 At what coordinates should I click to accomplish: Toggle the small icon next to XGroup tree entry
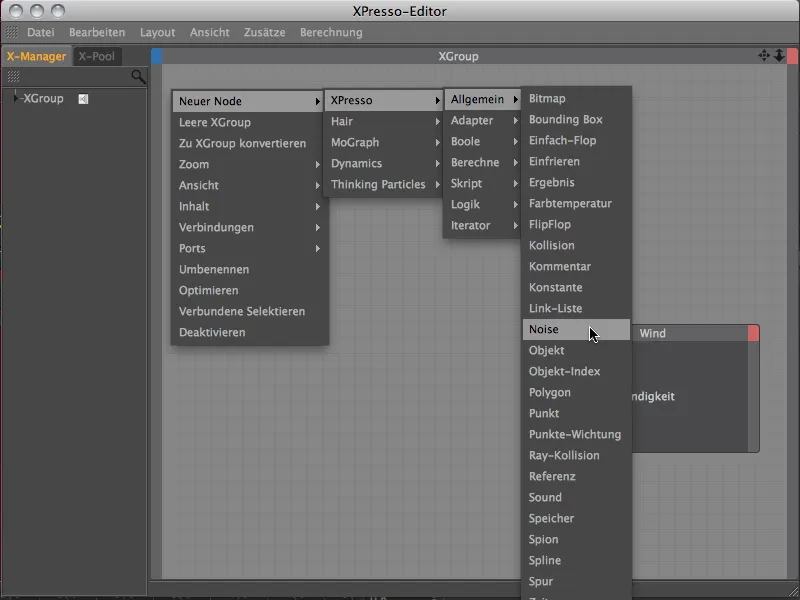click(x=83, y=99)
